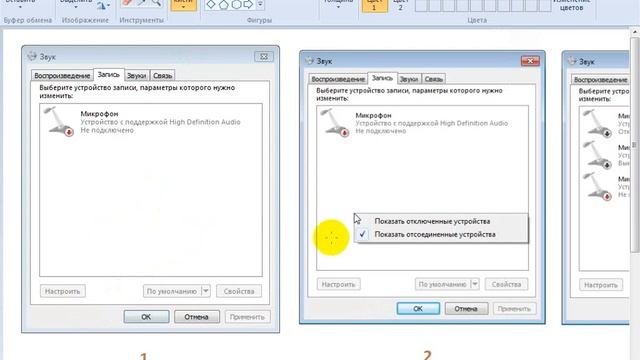
Task: Open Звуки tab in left dialog
Action: (136, 76)
